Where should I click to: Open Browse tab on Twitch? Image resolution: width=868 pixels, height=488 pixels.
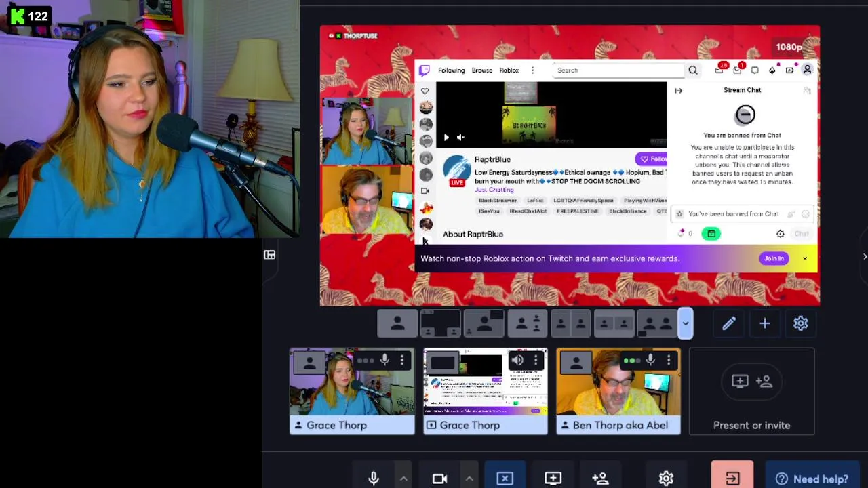(x=482, y=70)
